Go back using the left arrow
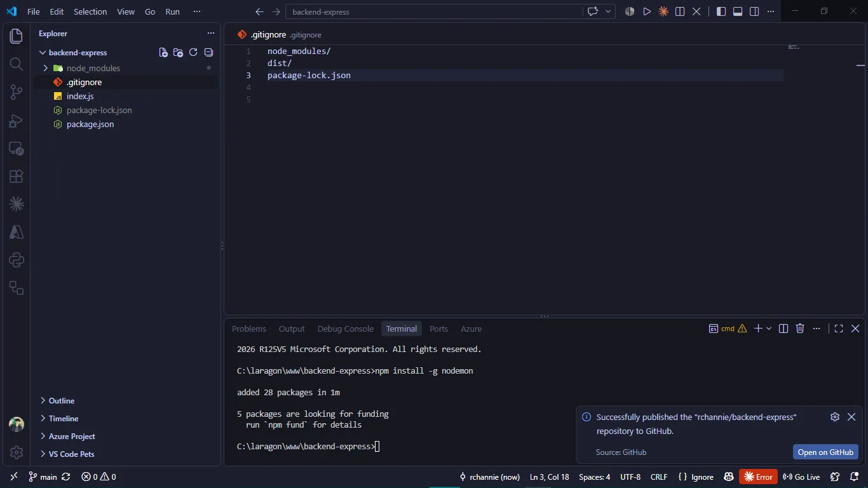Screen dimensions: 868x488 pos(259,11)
